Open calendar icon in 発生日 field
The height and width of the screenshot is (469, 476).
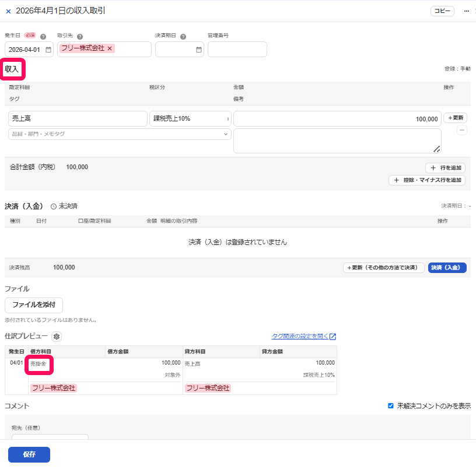(48, 50)
